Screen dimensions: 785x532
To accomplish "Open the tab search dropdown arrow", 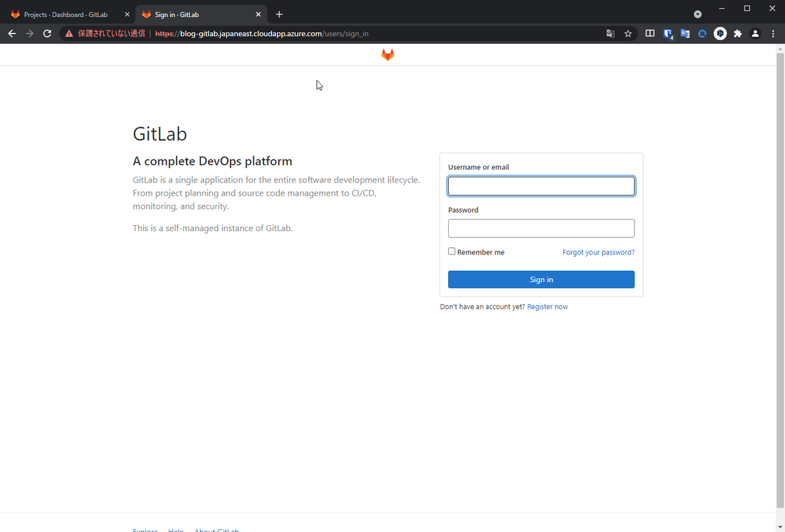I will (x=698, y=14).
